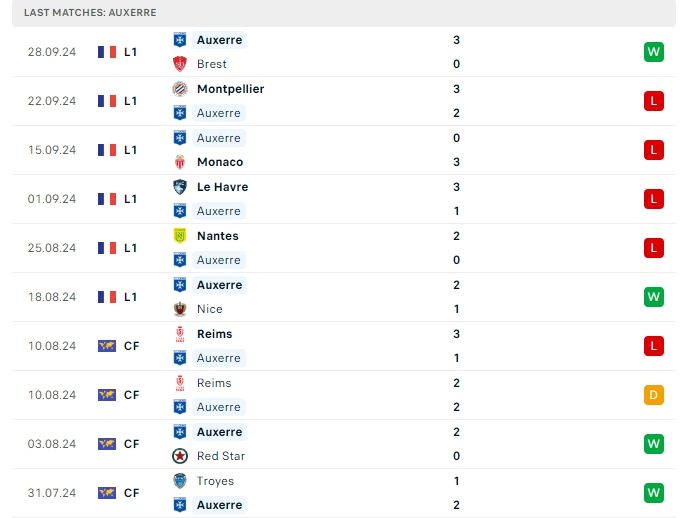Click the orange D badge for Reims draw
The width and height of the screenshot is (688, 518).
653,395
